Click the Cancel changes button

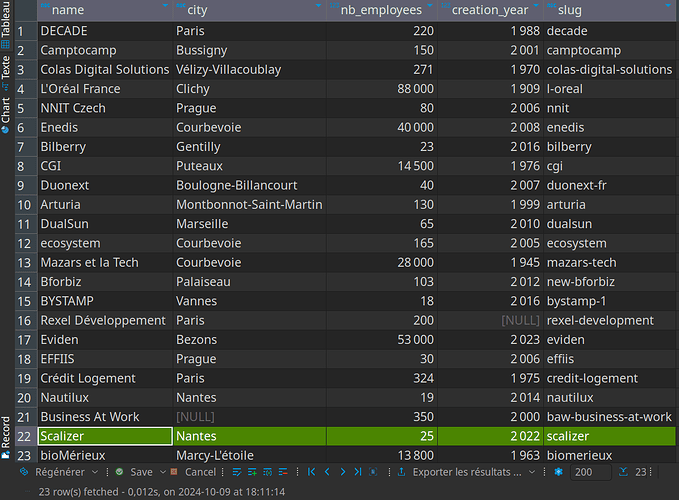click(194, 472)
